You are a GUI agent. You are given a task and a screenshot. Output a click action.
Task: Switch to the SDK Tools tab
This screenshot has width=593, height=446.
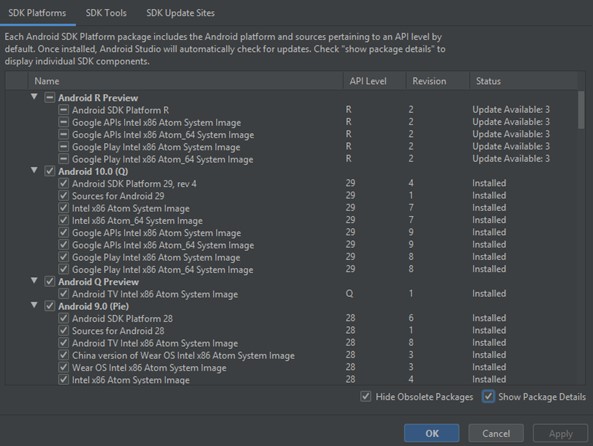pyautogui.click(x=106, y=13)
